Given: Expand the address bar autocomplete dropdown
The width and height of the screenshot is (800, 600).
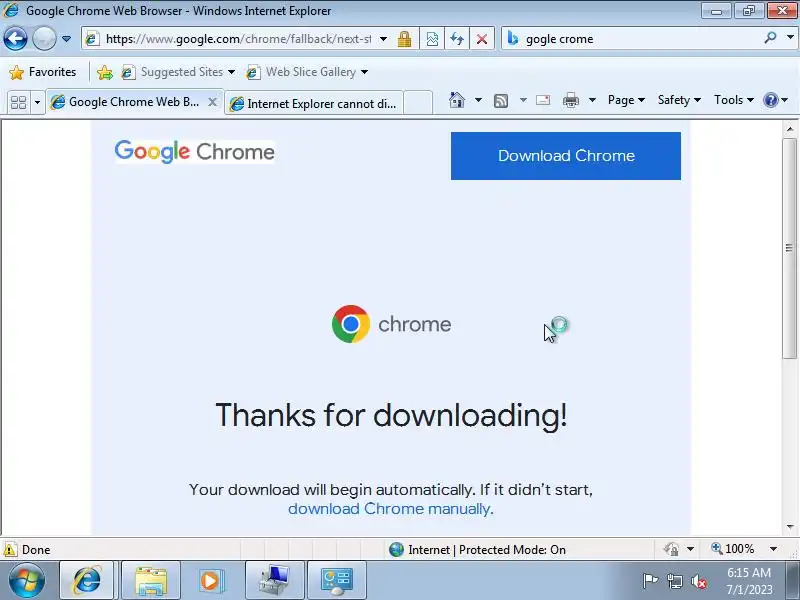Looking at the screenshot, I should (x=384, y=39).
